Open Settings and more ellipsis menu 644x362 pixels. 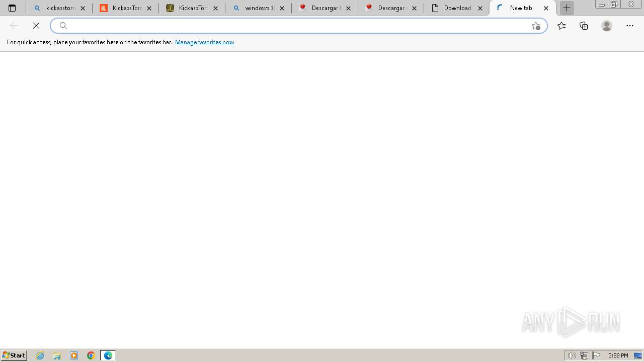[x=630, y=26]
